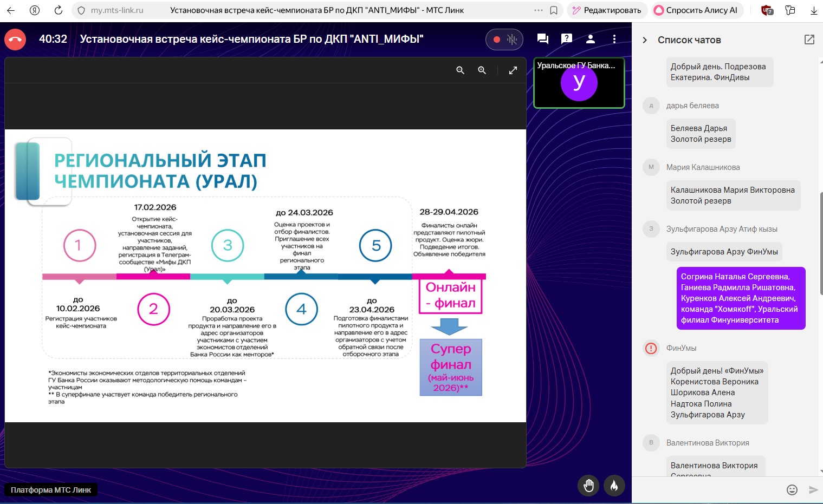The width and height of the screenshot is (823, 504).
Task: Open chat list in a new window
Action: 809,39
